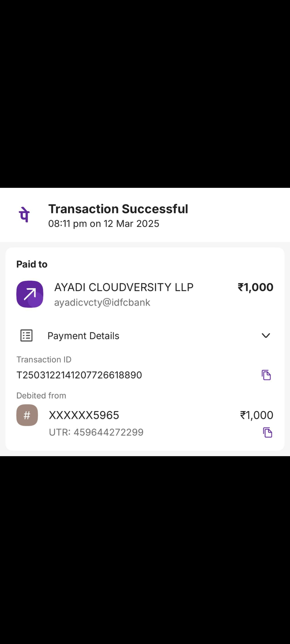Click the Payment Details list icon

point(27,335)
